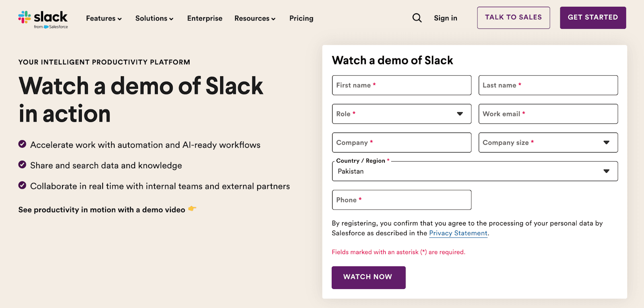The height and width of the screenshot is (308, 644).
Task: Click 'YOUR INTELLIGENT PRODUCTIVITY PLATFORM' text
Action: [104, 62]
